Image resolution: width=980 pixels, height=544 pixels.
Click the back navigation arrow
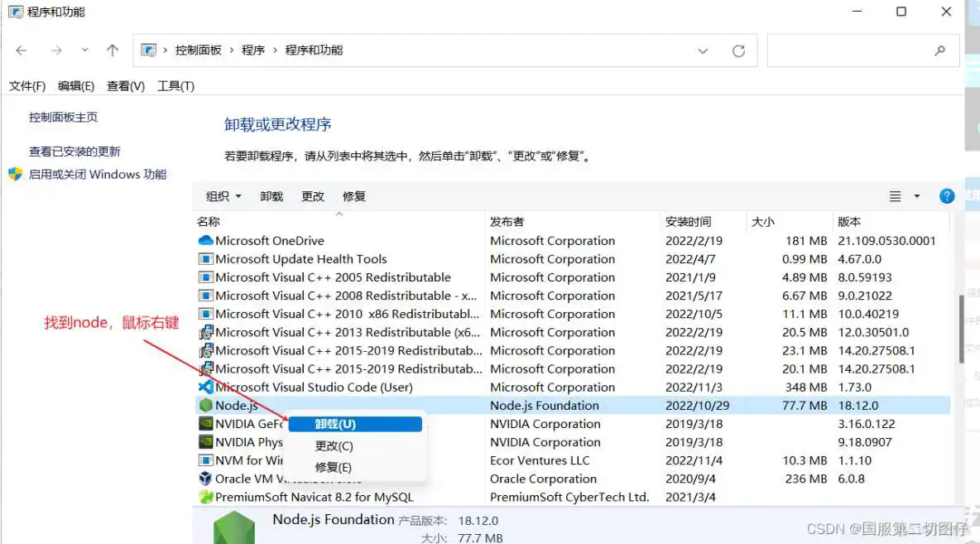point(21,50)
